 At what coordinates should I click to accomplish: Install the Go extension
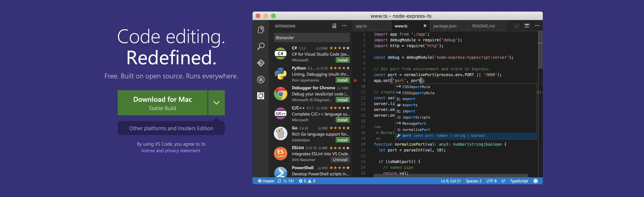click(342, 140)
